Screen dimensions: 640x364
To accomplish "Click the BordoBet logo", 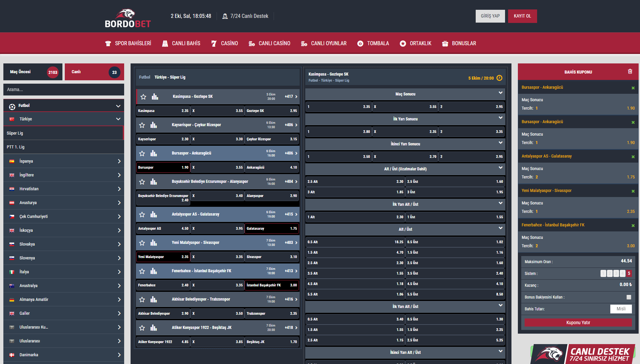I will tap(128, 18).
